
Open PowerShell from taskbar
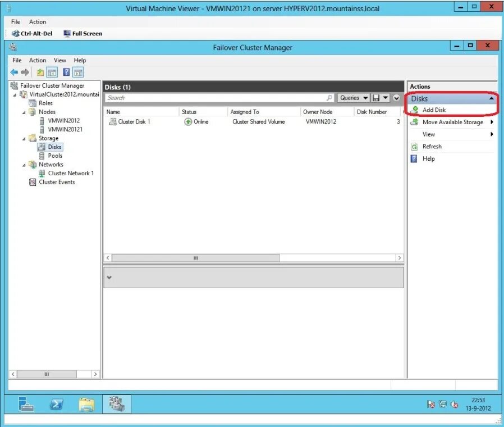click(x=57, y=404)
